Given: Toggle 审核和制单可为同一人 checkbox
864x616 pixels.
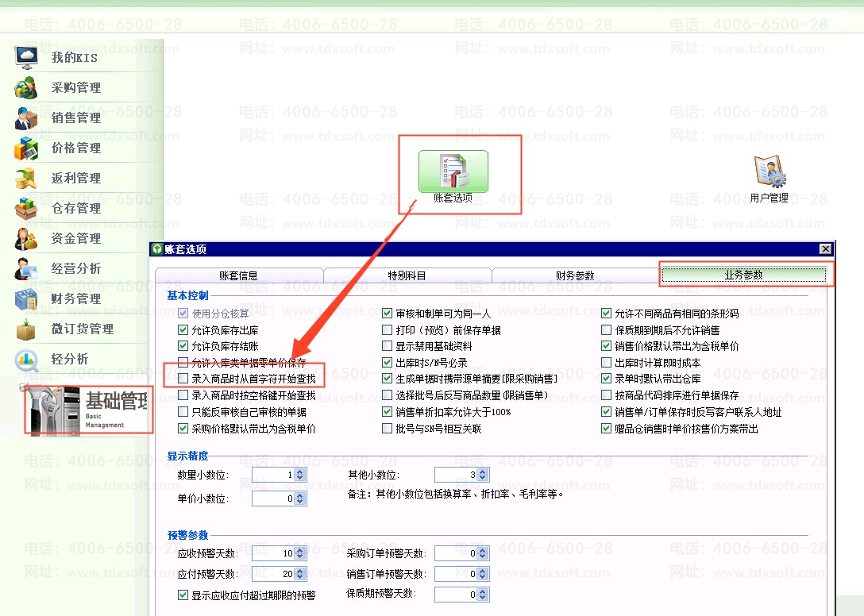Looking at the screenshot, I should tap(388, 314).
